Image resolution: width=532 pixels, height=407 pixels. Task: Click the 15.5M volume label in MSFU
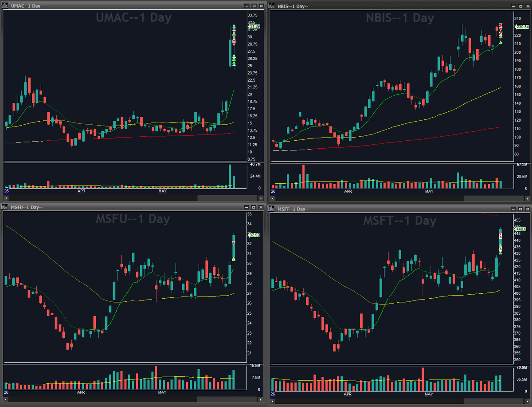pyautogui.click(x=254, y=365)
